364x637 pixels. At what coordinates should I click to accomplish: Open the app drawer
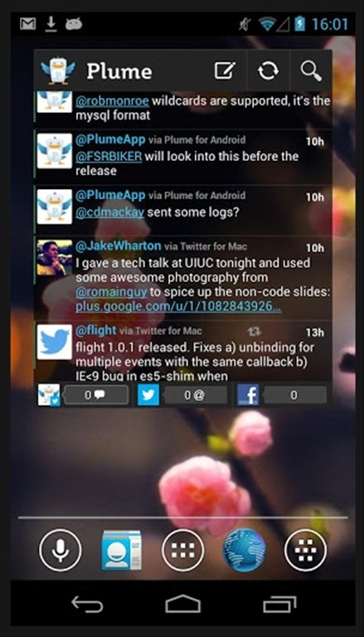(x=182, y=550)
